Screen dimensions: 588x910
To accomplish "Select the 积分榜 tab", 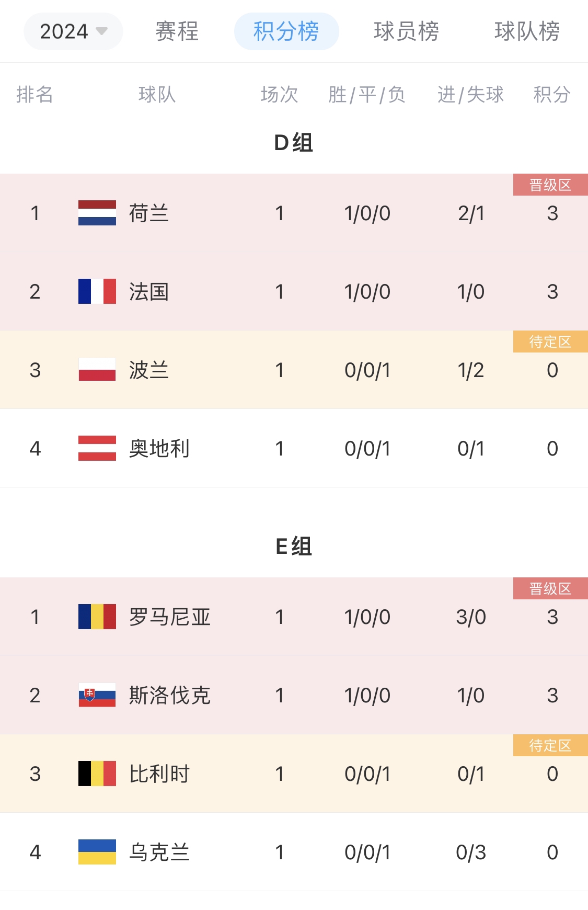I will (286, 31).
